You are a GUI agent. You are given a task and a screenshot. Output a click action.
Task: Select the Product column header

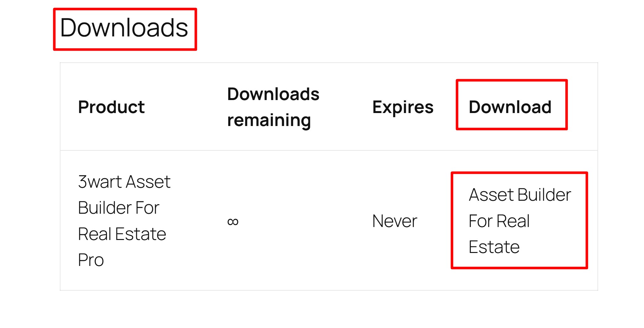[111, 107]
